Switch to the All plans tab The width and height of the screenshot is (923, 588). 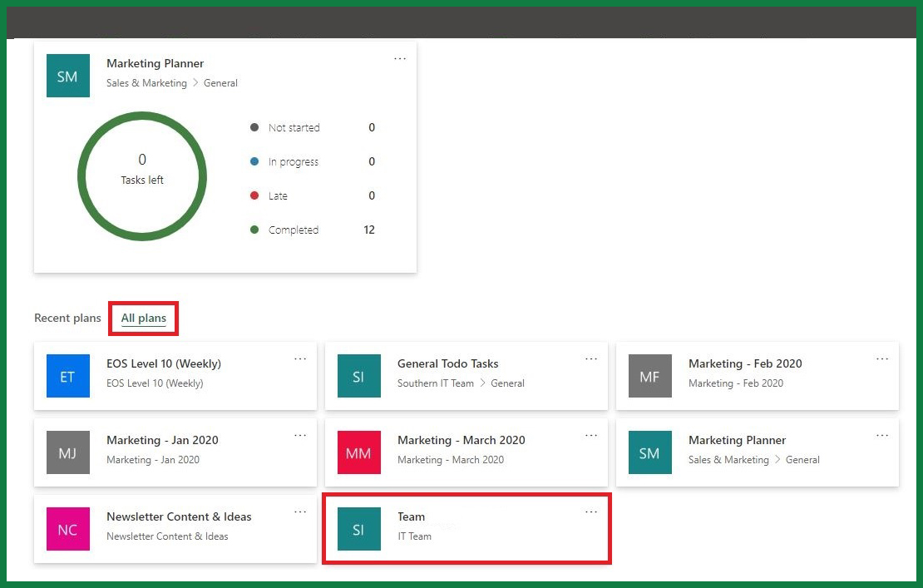143,318
